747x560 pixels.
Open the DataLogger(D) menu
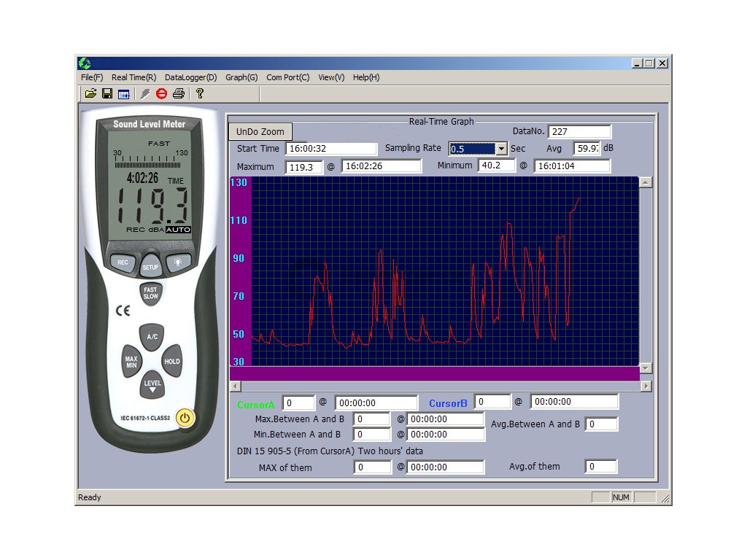(190, 77)
